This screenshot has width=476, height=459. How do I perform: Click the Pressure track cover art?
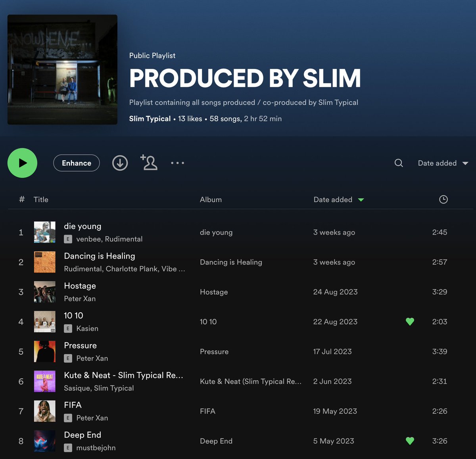45,351
